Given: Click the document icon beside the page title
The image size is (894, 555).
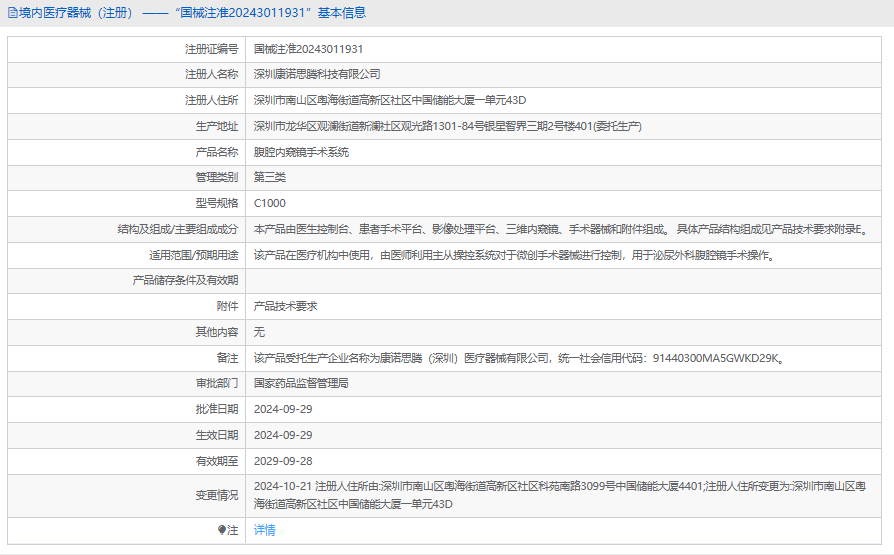Looking at the screenshot, I should point(13,13).
